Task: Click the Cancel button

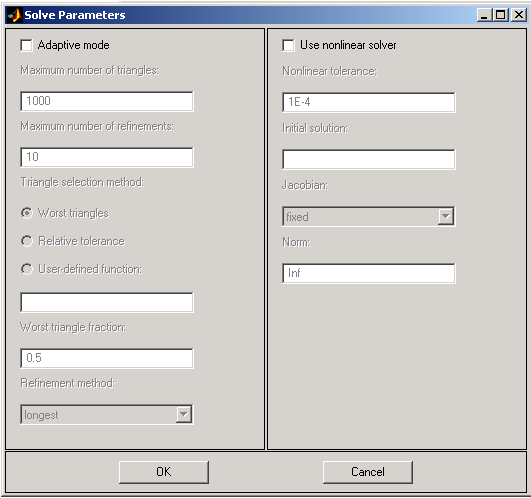Action: (368, 472)
